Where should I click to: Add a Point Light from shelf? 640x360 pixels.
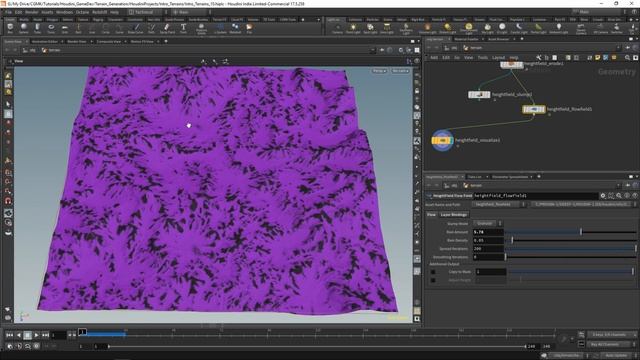[x=353, y=28]
